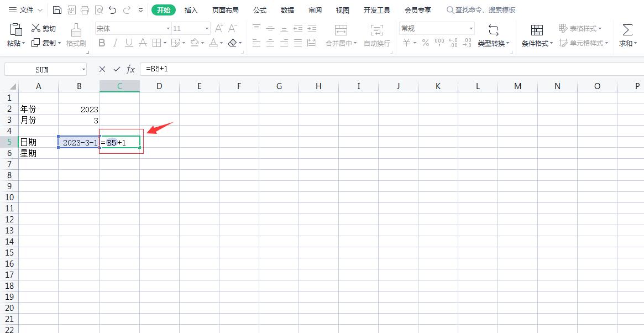Click the Undo arrow icon
This screenshot has width=644, height=333.
(x=113, y=9)
